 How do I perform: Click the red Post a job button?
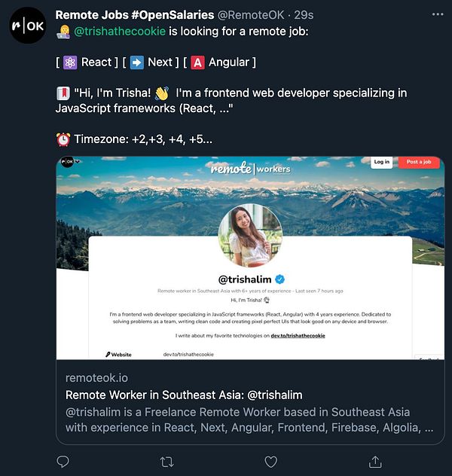419,162
